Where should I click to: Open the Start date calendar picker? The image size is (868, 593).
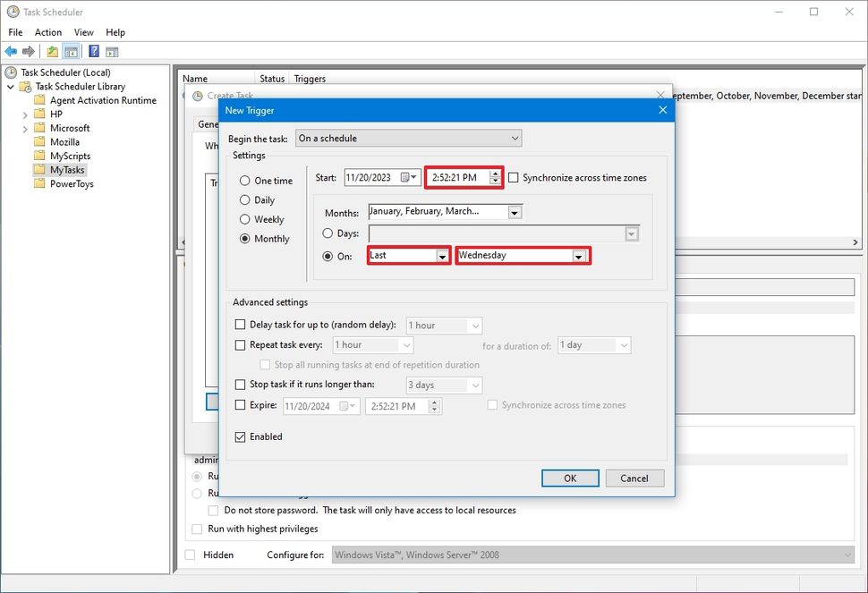click(414, 177)
